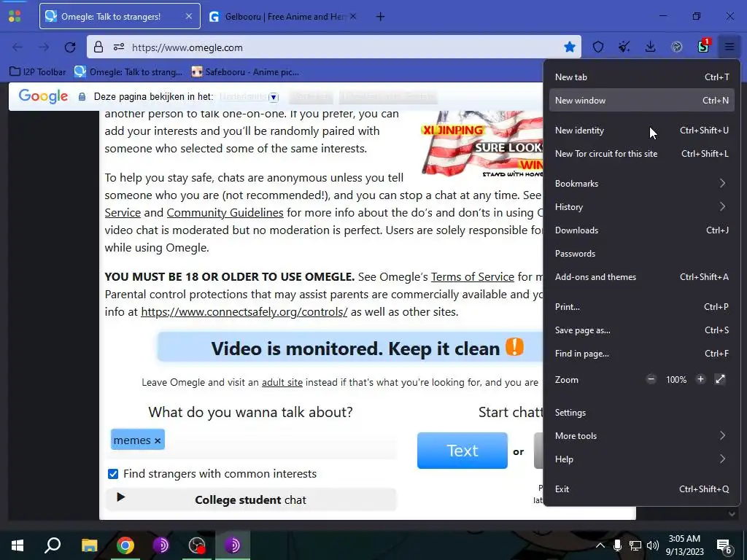Open the site permissions icon in the address bar
Image resolution: width=747 pixels, height=560 pixels.
[119, 47]
